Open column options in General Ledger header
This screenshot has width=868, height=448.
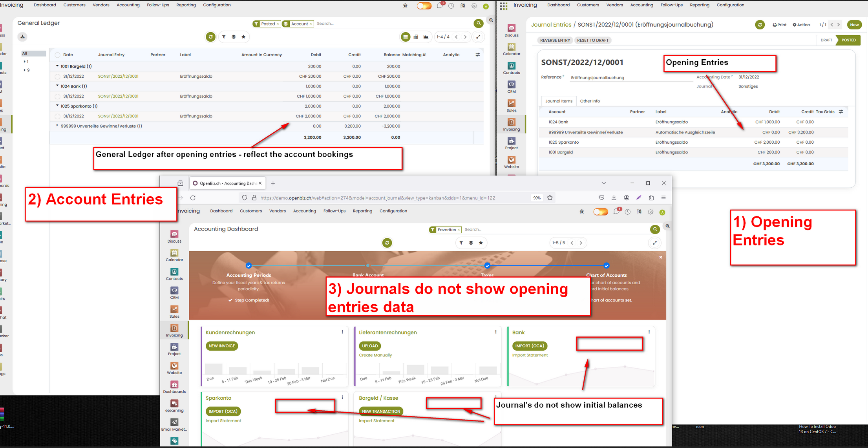[x=478, y=55]
